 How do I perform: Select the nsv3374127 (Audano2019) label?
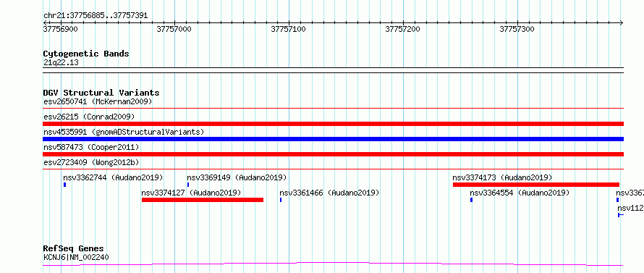pyautogui.click(x=191, y=193)
